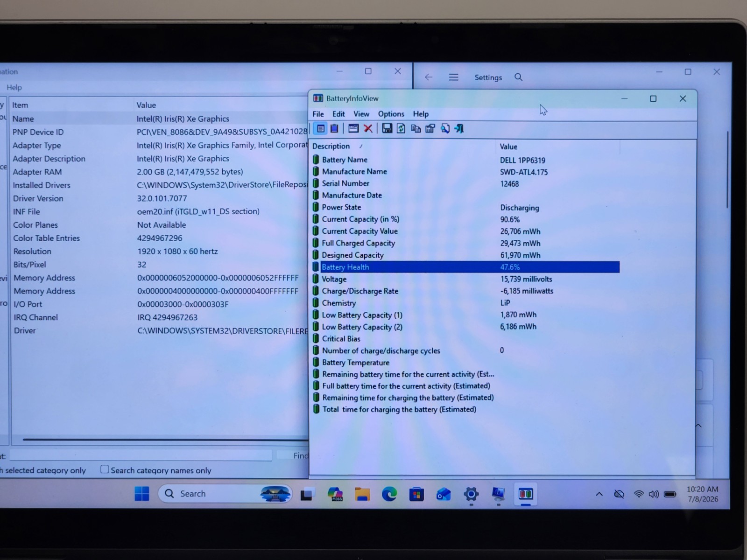Select Show Battery Information toolbar icon
The width and height of the screenshot is (747, 560).
point(320,128)
